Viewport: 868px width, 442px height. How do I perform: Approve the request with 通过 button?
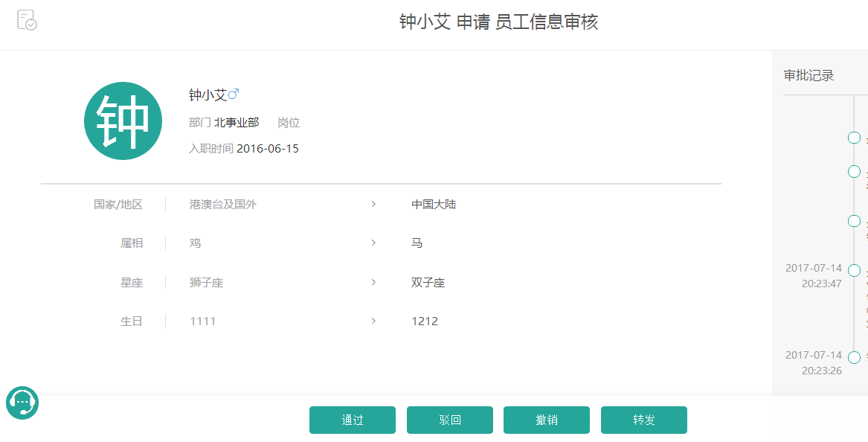352,420
